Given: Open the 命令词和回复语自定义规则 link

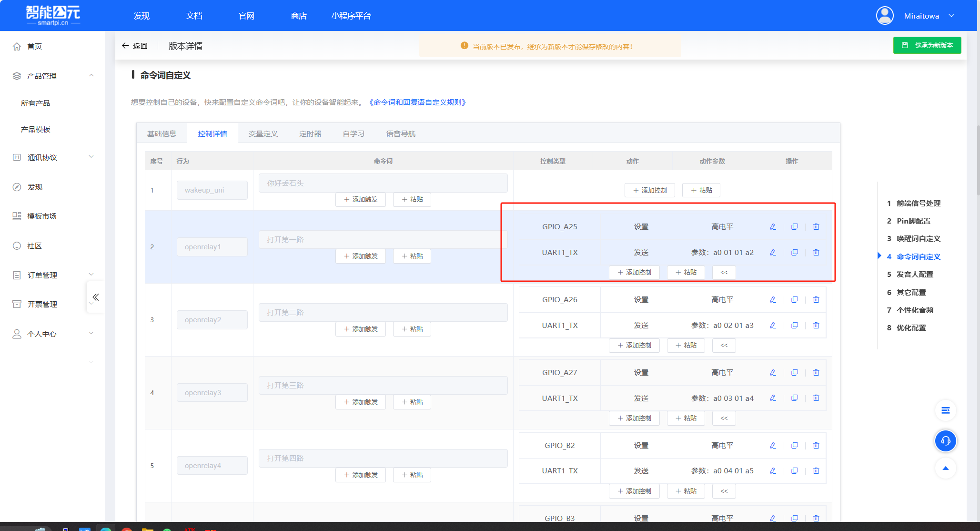Looking at the screenshot, I should pos(417,102).
